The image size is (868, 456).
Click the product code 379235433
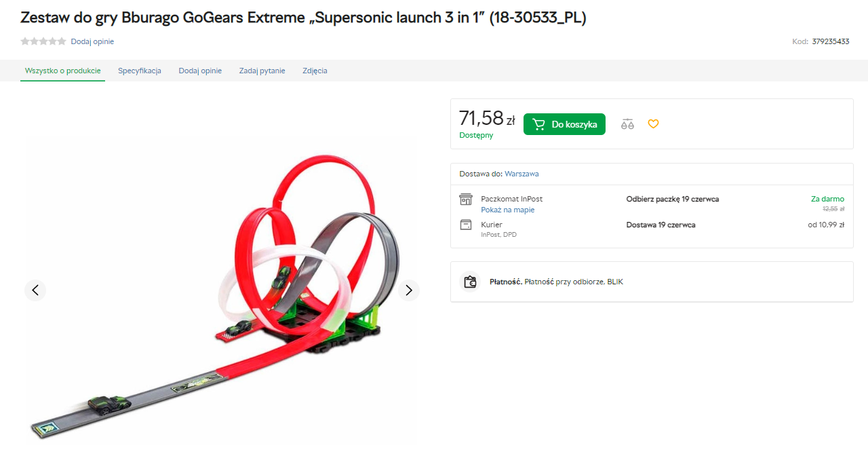[x=831, y=41]
